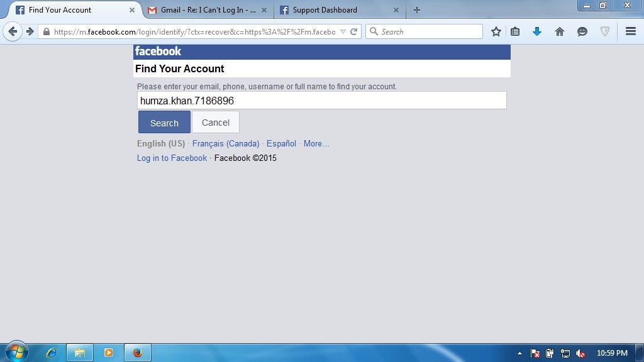This screenshot has height=362, width=644.
Task: Click the Find Your Account heading
Action: coord(179,69)
